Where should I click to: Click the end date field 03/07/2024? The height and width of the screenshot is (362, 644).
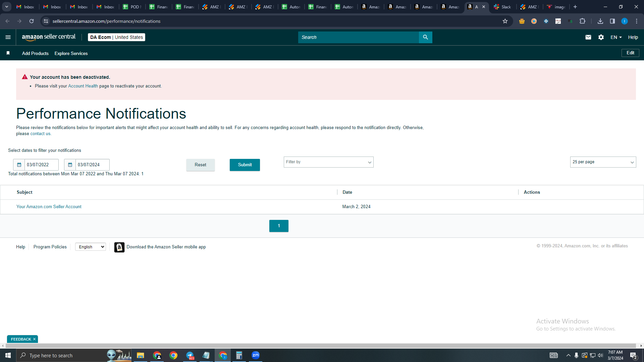[93, 165]
